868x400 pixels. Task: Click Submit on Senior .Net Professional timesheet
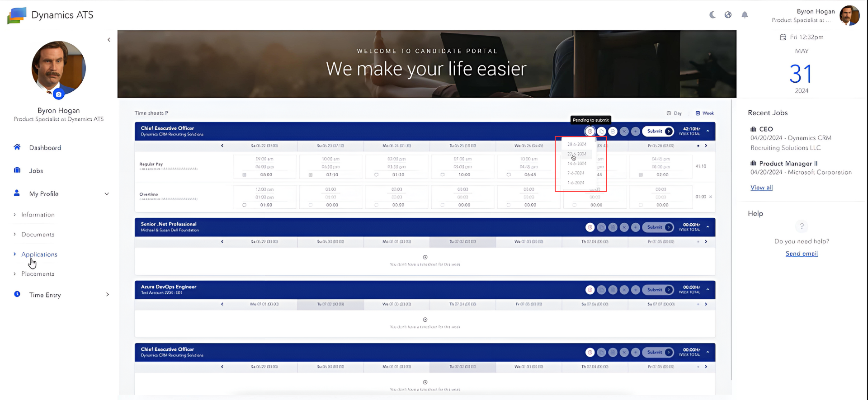pyautogui.click(x=658, y=227)
